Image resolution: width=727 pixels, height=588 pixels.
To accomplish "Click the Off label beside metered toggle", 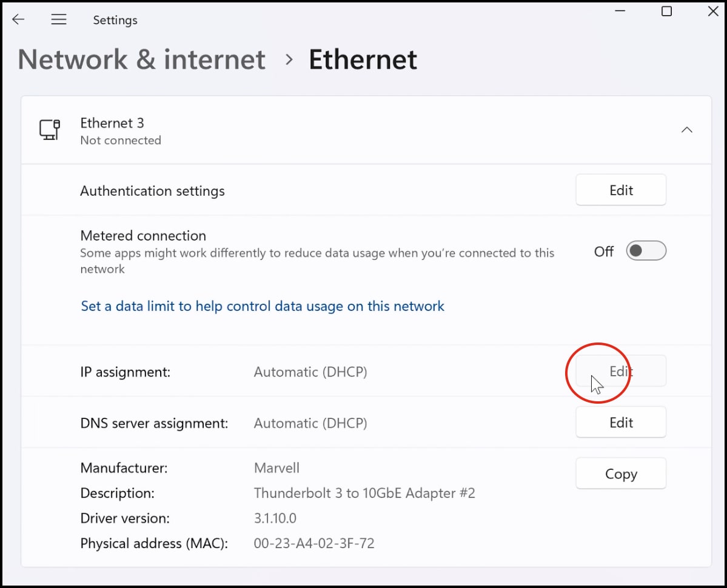I will pos(604,252).
